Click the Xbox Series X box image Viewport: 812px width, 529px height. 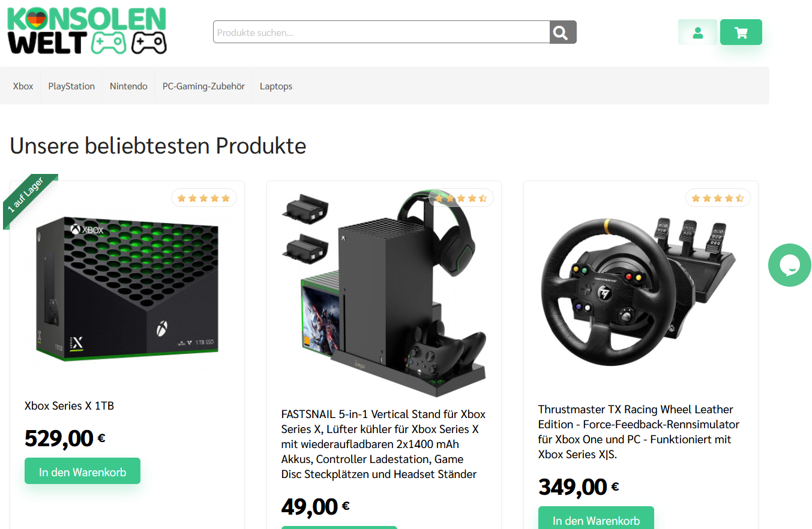127,289
